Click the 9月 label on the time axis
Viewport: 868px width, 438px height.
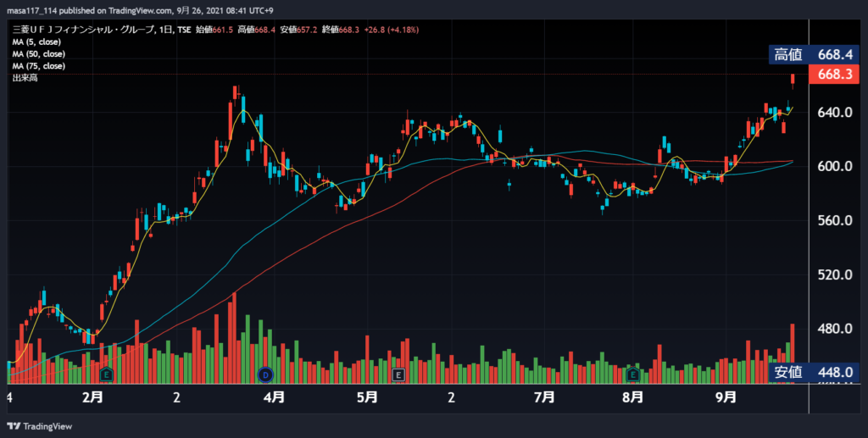726,397
